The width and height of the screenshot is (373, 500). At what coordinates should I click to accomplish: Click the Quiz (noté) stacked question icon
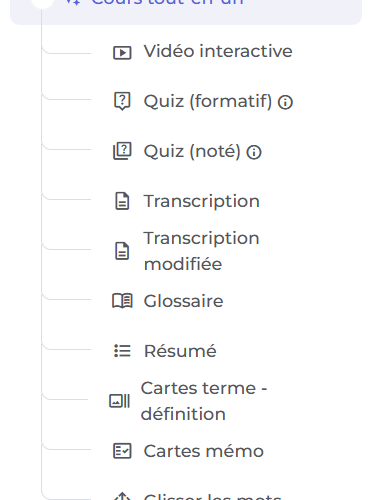(122, 151)
